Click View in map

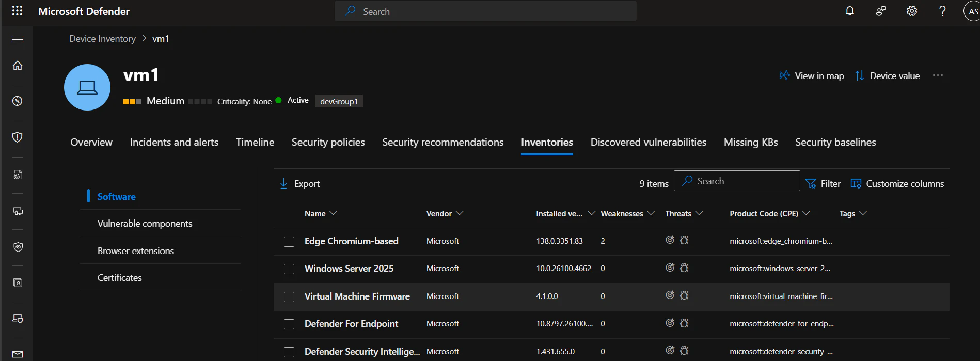812,75
